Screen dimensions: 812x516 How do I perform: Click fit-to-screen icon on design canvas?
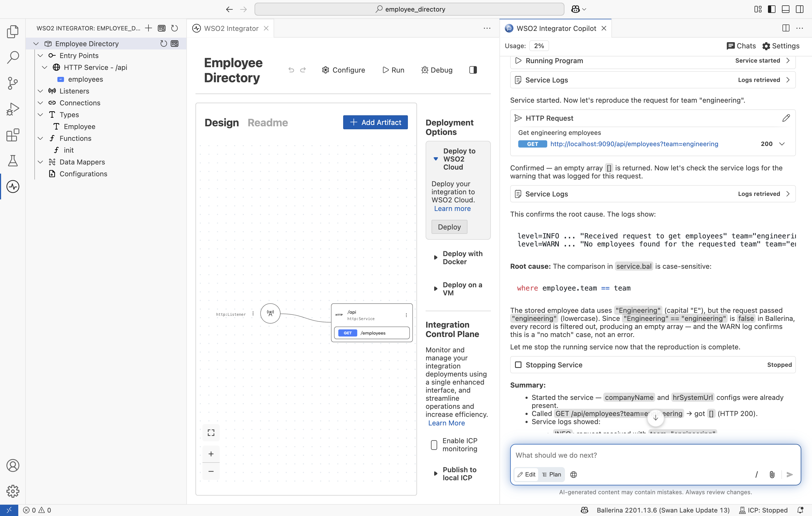(211, 433)
